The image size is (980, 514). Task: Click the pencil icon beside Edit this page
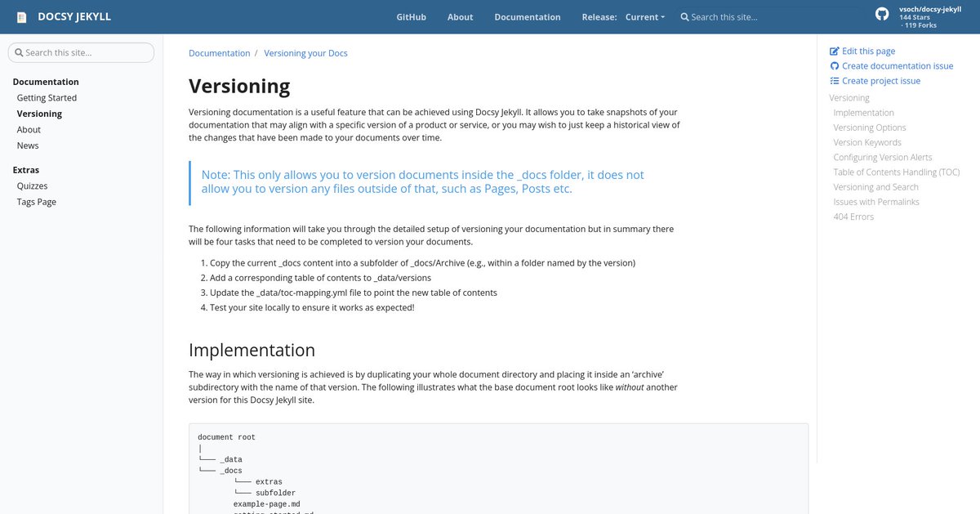click(x=835, y=51)
